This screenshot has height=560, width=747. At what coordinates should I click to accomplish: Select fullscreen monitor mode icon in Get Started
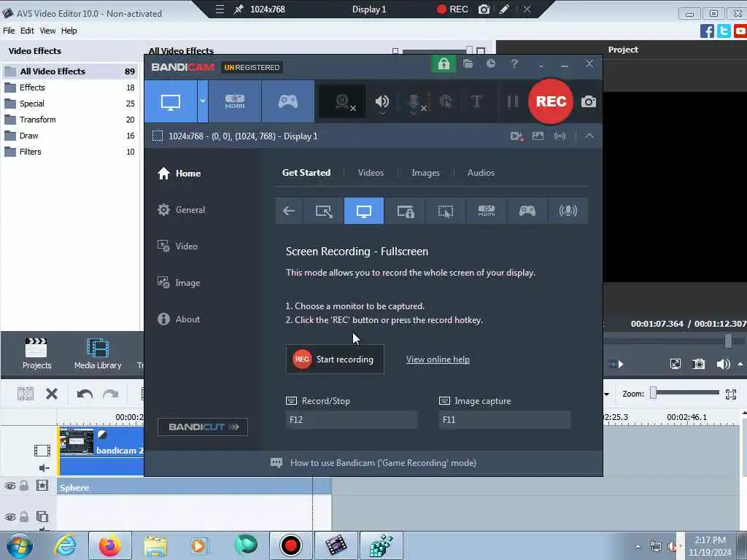pos(364,211)
